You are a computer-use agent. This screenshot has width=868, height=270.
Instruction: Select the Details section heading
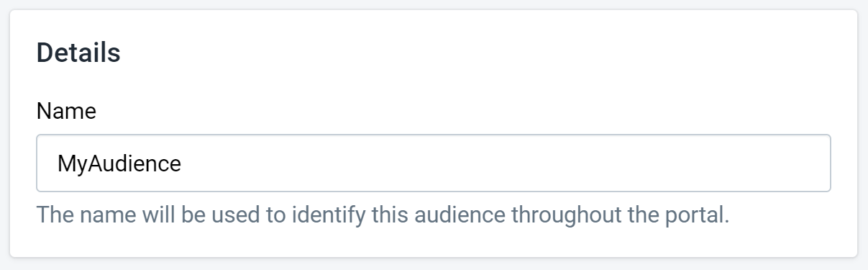click(78, 53)
